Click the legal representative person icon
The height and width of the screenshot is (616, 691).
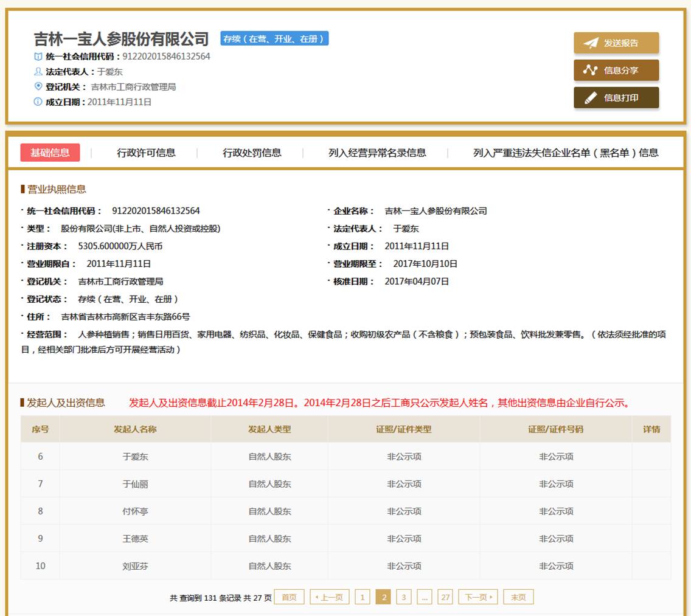(x=38, y=71)
